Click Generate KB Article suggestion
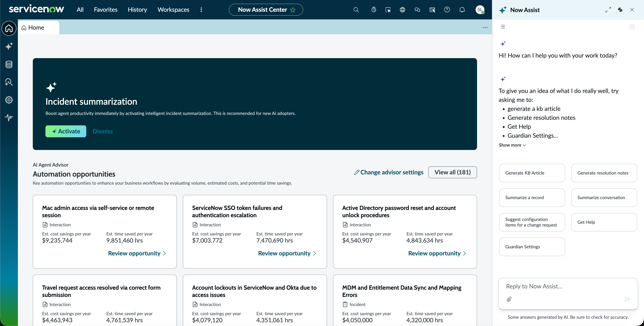Screen dimensions: 644x326 tap(532, 173)
